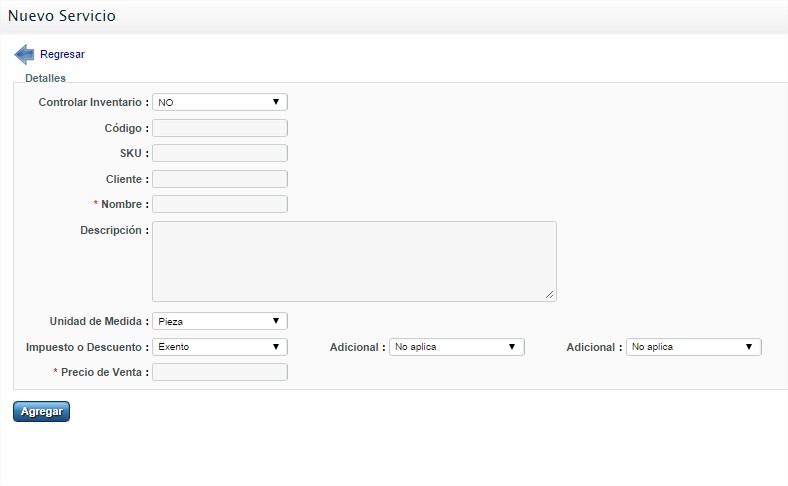Screen dimensions: 788x486
Task: Focus the SKU text field
Action: [220, 153]
